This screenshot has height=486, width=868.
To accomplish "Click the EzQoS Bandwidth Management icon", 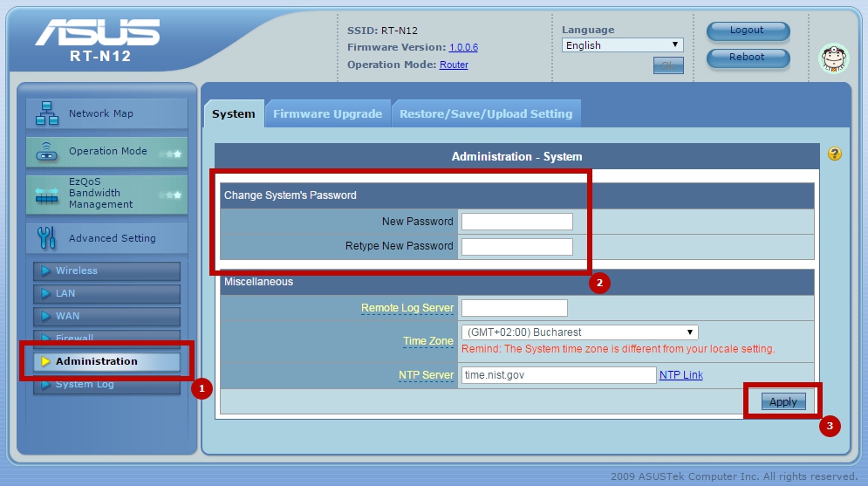I will pyautogui.click(x=46, y=195).
